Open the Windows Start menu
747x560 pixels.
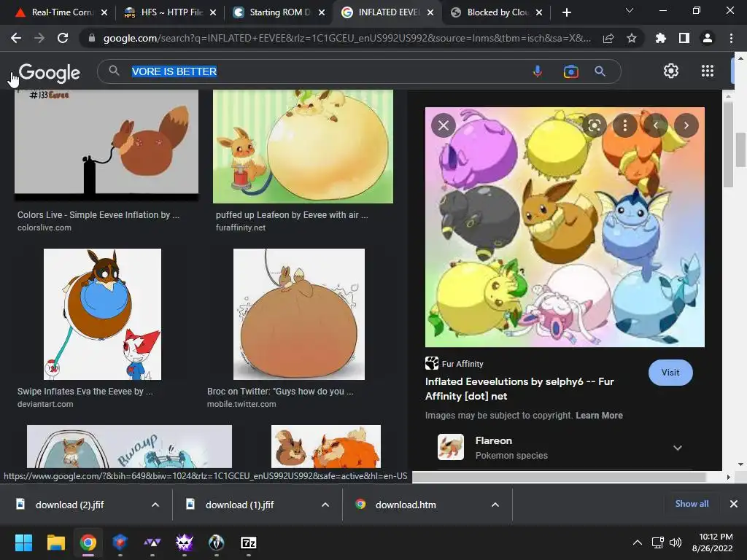click(23, 542)
